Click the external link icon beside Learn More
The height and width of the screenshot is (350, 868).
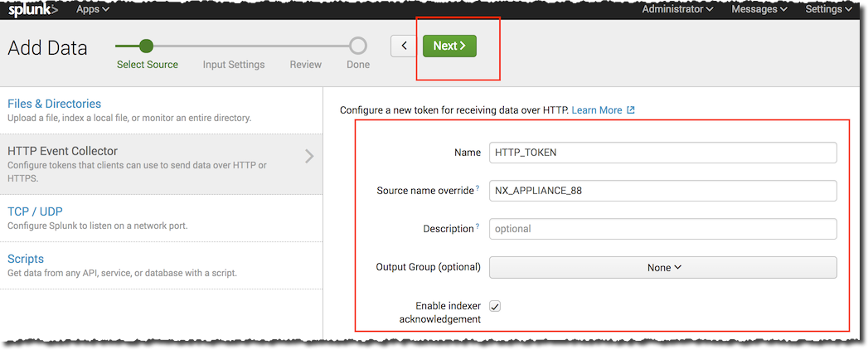point(631,110)
